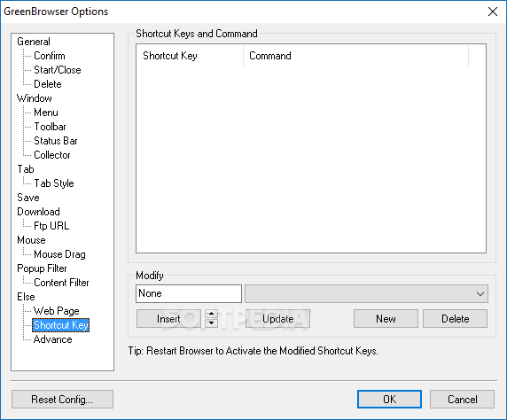The width and height of the screenshot is (507, 420).
Task: Select the Mouse category
Action: click(x=31, y=240)
